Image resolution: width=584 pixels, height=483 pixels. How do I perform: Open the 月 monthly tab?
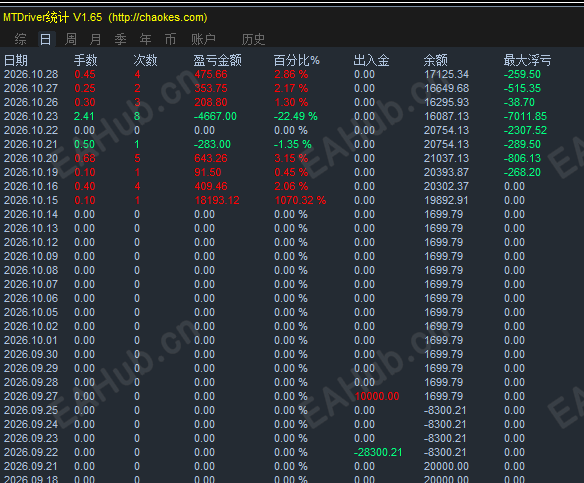pyautogui.click(x=95, y=39)
